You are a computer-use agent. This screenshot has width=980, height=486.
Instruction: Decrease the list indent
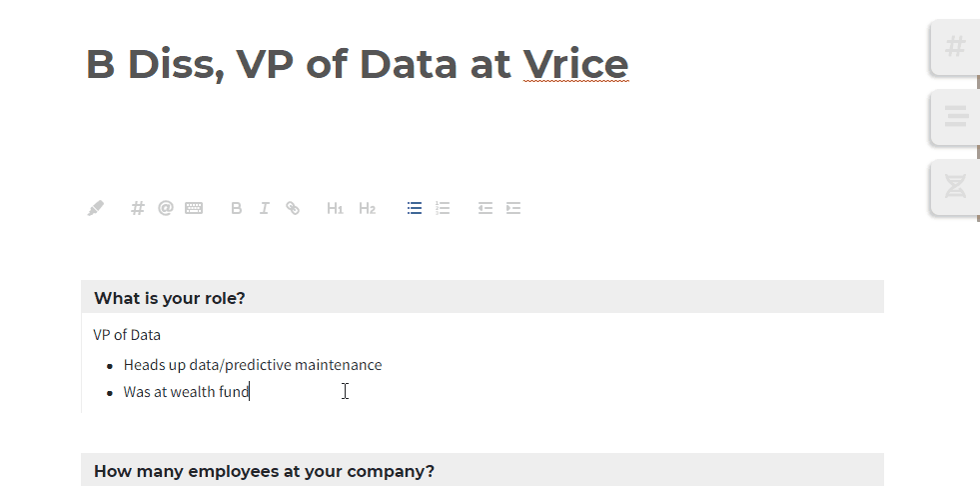click(x=486, y=208)
